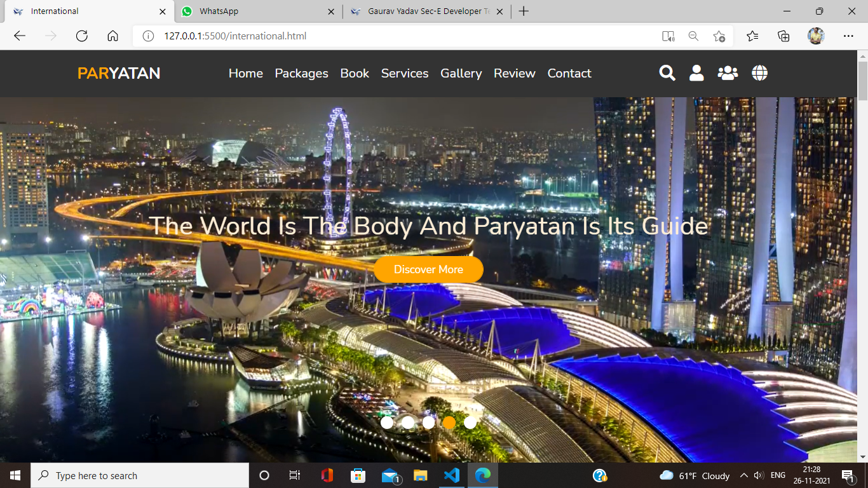The image size is (868, 488).
Task: Click the PARYATAN logo link
Action: 118,73
